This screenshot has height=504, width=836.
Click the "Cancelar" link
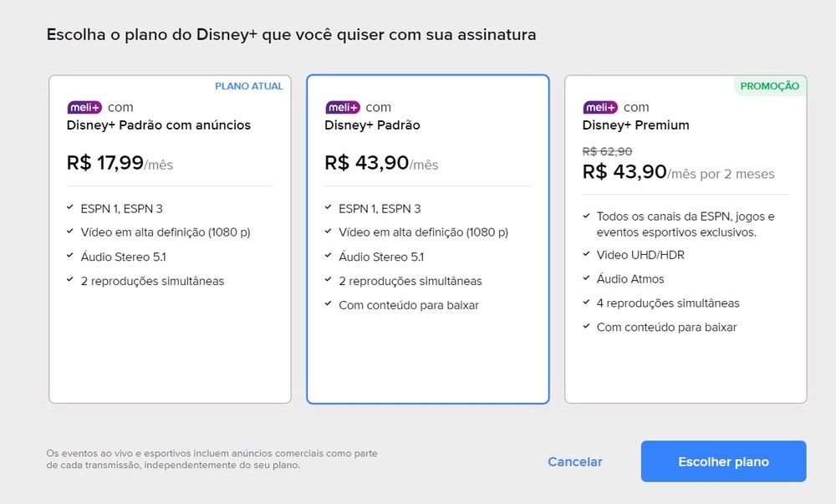pos(575,461)
